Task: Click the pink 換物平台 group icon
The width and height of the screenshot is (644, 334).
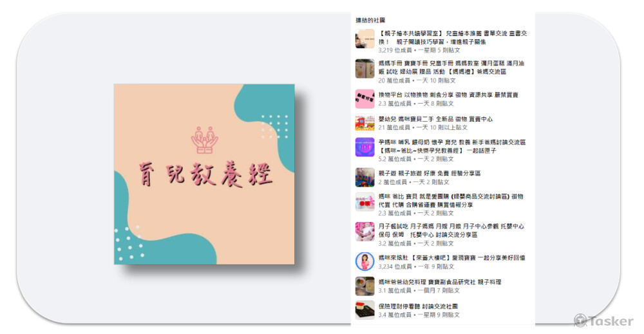Action: [365, 99]
